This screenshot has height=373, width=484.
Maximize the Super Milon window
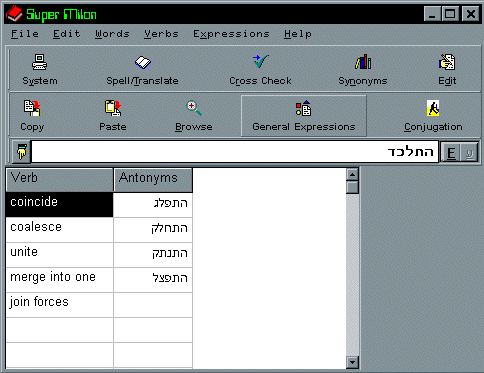[450, 14]
